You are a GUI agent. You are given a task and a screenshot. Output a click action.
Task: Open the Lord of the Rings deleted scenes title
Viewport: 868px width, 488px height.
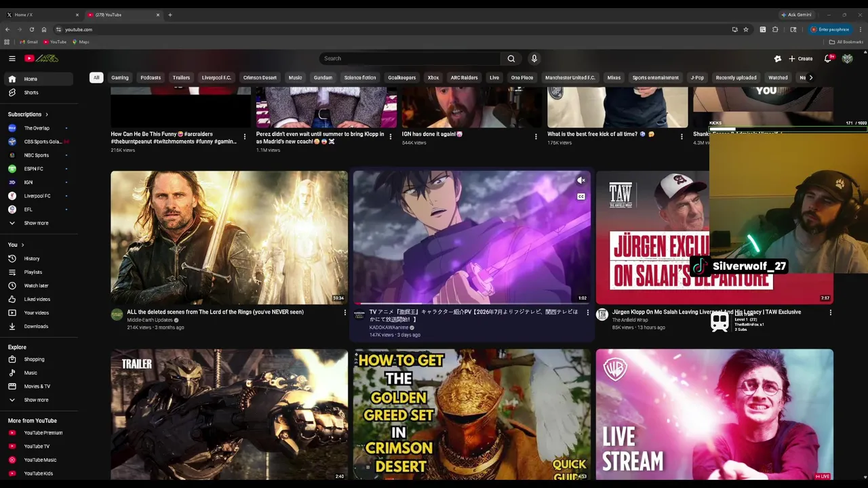tap(215, 312)
